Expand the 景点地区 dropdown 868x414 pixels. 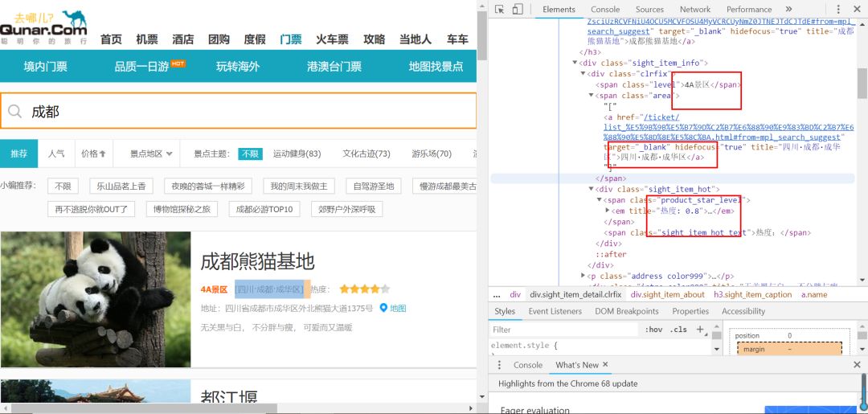151,154
